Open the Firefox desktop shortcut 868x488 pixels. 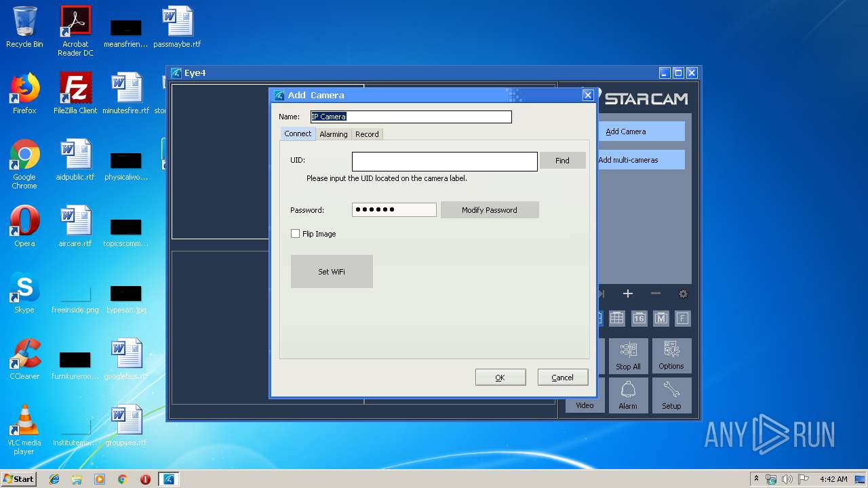24,94
